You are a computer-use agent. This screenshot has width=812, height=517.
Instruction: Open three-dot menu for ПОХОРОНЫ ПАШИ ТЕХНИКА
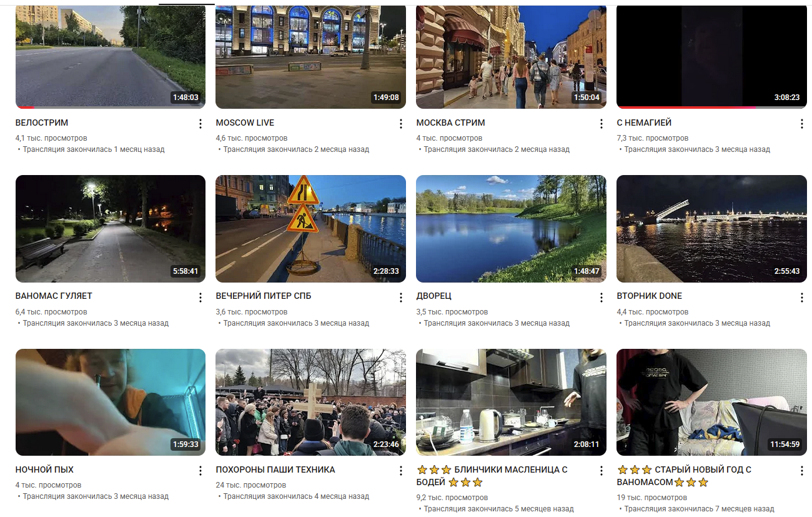401,471
